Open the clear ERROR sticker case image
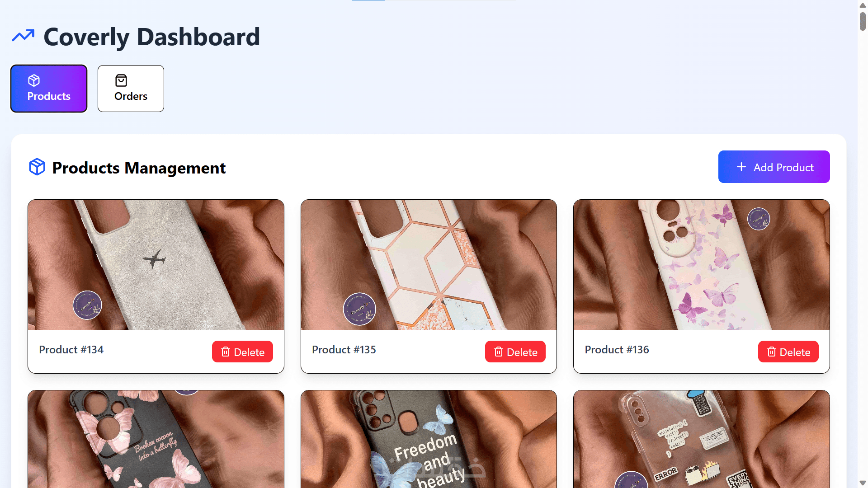 point(702,439)
